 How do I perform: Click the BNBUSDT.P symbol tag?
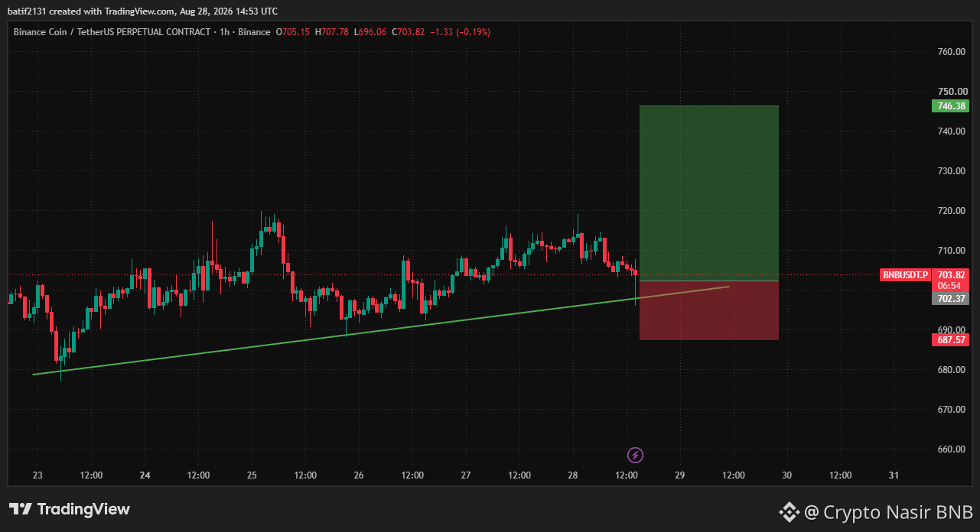click(905, 274)
